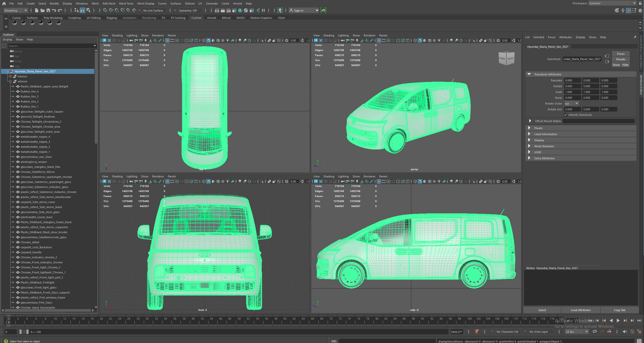
Task: Click the Copy Tab button
Action: pyautogui.click(x=619, y=310)
